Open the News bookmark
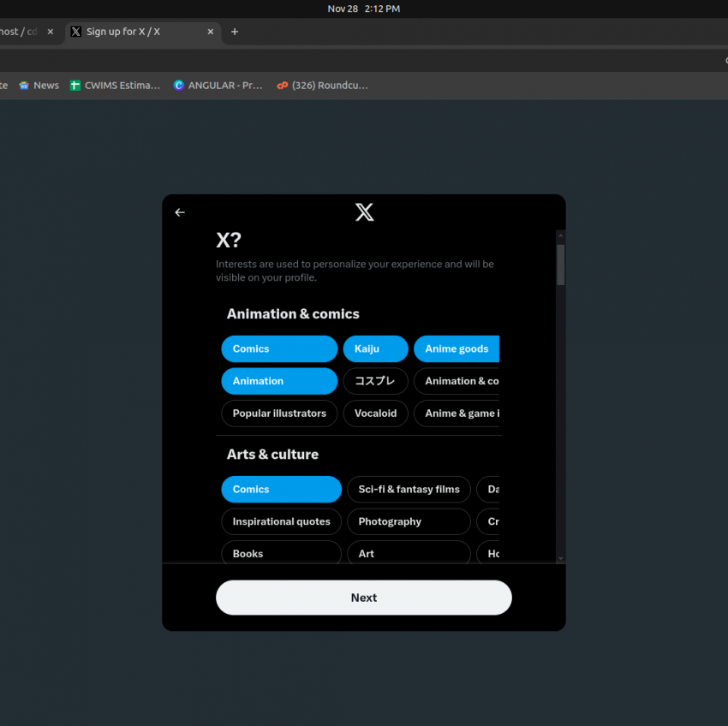 click(x=39, y=86)
